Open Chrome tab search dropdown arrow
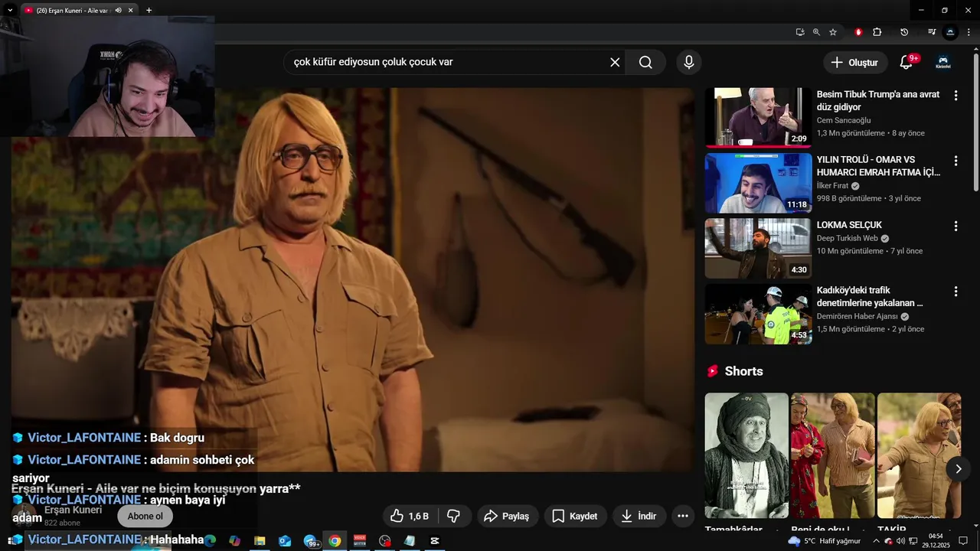 (x=10, y=10)
